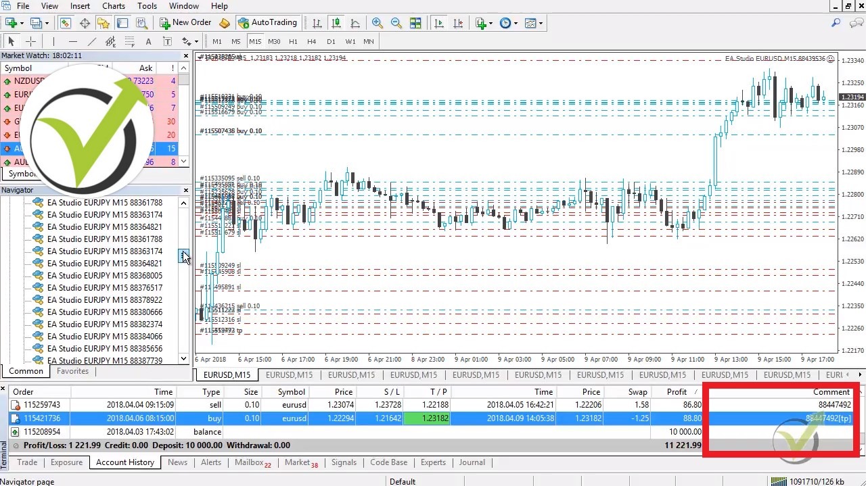Screen dimensions: 868x486
Task: Zoom out on the price chart
Action: coord(396,22)
